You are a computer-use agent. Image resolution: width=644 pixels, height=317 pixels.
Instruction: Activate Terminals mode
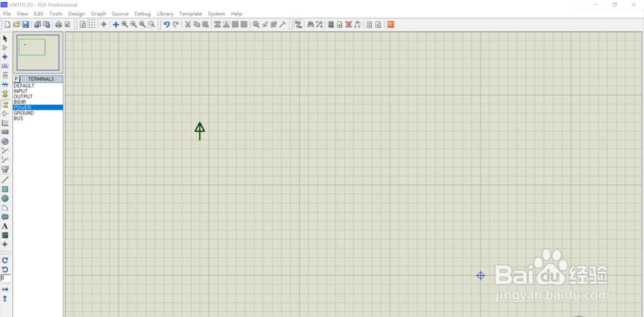click(5, 105)
